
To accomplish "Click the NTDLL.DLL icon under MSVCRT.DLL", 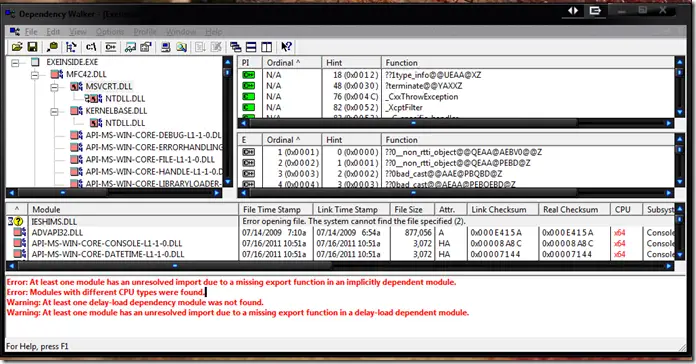I will tap(93, 99).
